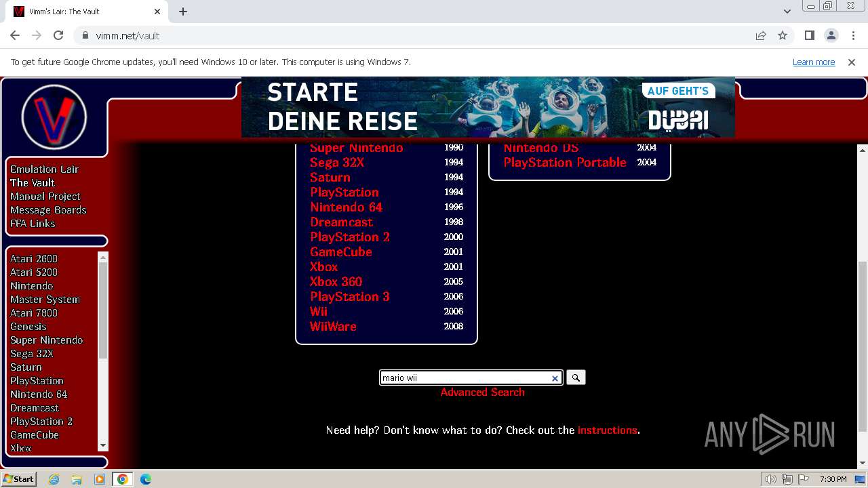Select Atari 7800 in the sidebar list
868x488 pixels.
[34, 312]
